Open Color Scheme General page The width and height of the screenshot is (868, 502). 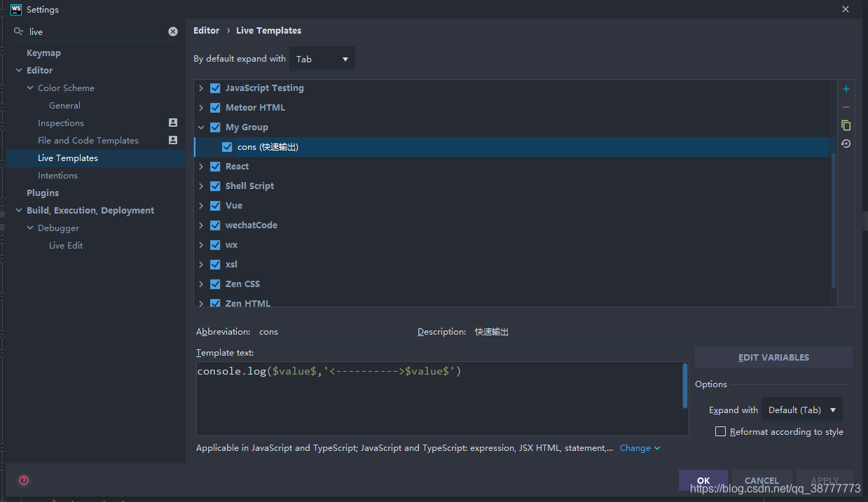(x=64, y=105)
